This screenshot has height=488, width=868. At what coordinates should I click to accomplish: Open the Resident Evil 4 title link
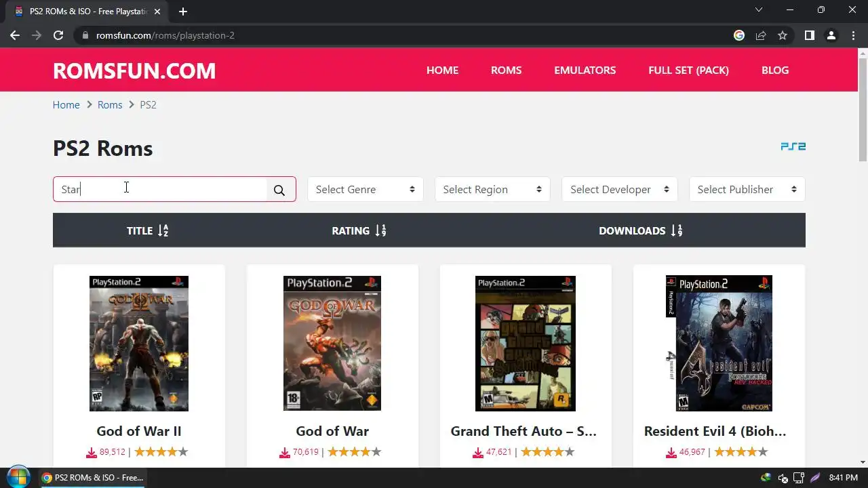coord(715,431)
